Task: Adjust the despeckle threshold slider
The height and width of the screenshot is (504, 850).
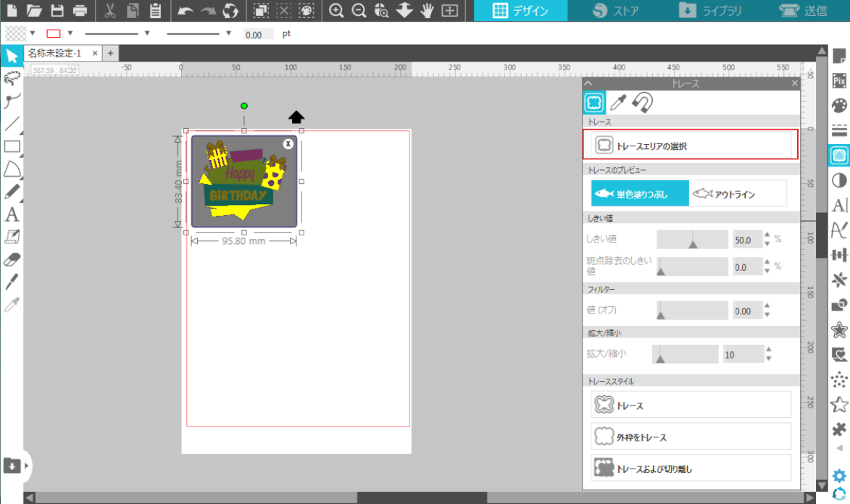Action: (692, 266)
